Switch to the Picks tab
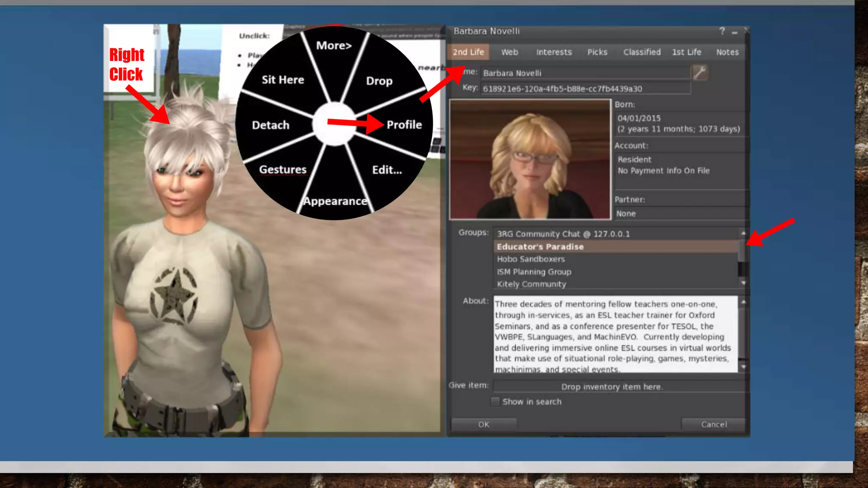This screenshot has height=488, width=868. click(x=597, y=52)
